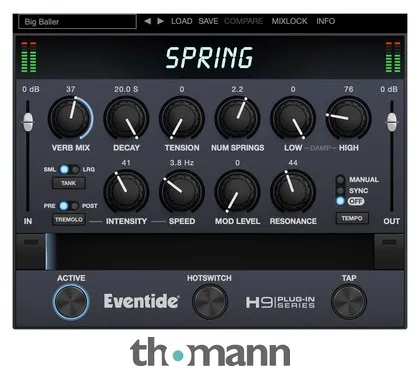Click the SPRING algorithm display
The width and height of the screenshot is (420, 376).
point(210,58)
